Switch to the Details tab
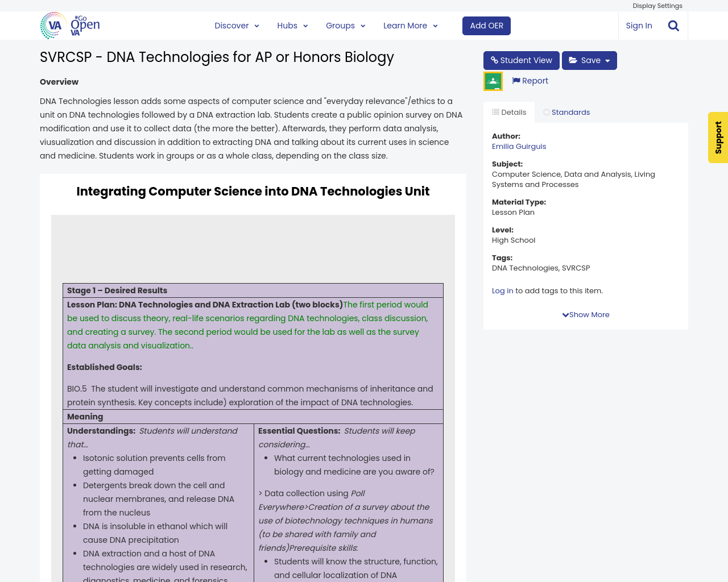Screen dimensions: 728x582 tap(508, 111)
